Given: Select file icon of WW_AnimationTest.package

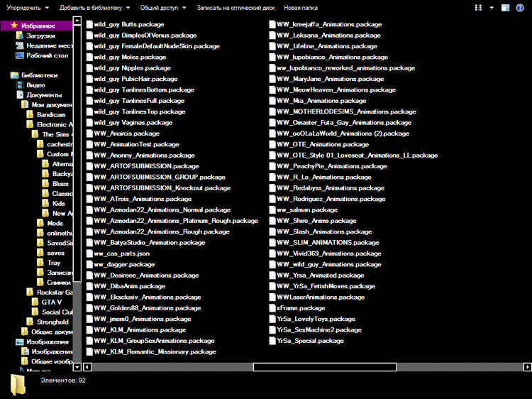Looking at the screenshot, I should coord(89,144).
